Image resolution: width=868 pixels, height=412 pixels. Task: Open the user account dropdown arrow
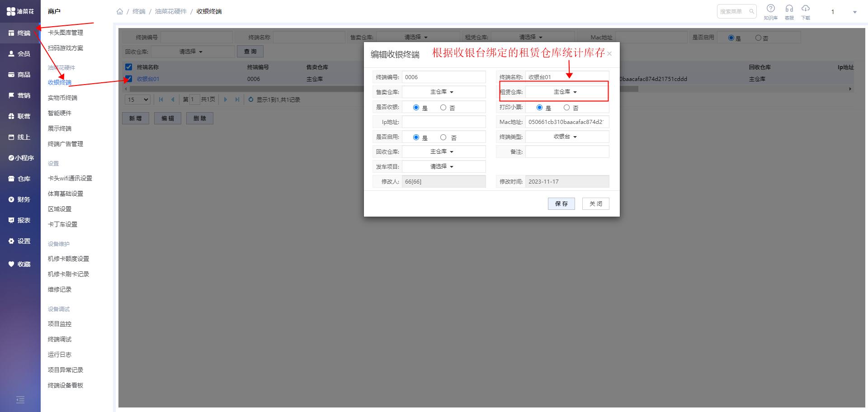[x=854, y=12]
